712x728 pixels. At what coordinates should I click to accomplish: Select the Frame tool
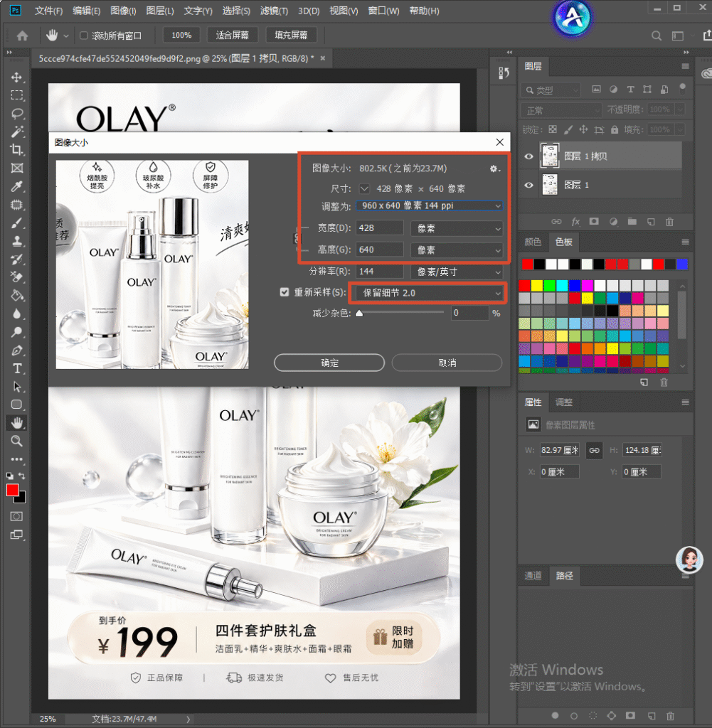click(17, 168)
